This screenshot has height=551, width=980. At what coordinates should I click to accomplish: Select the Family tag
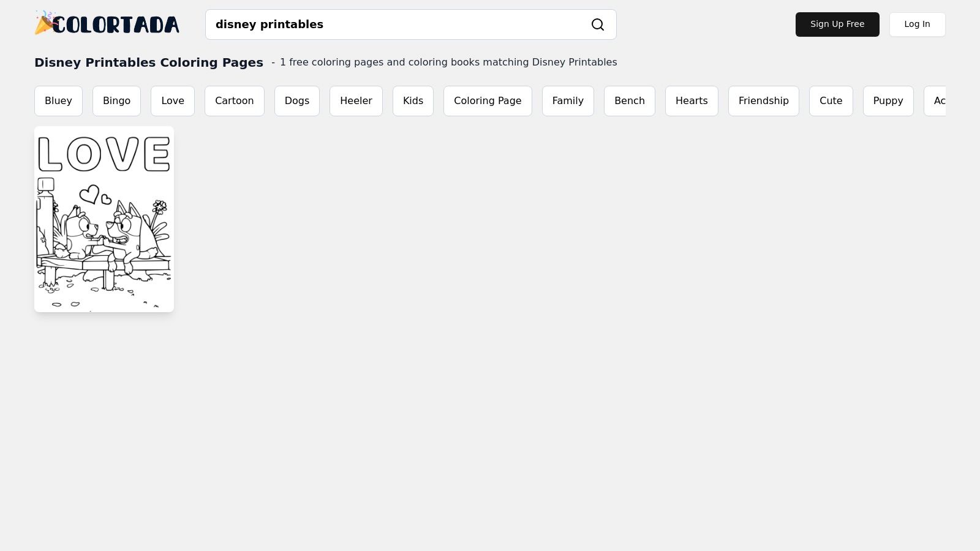[x=568, y=101]
